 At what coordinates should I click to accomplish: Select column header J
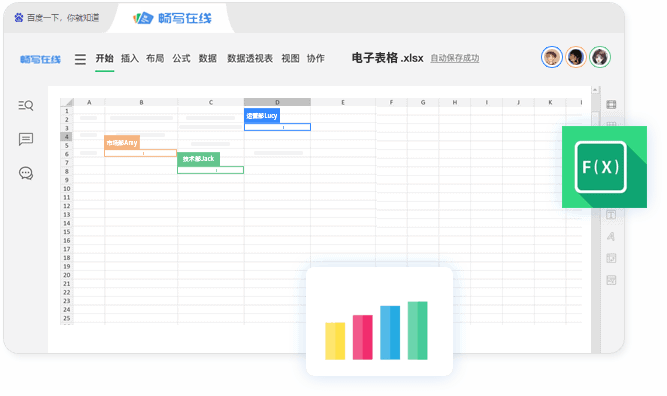tap(518, 102)
